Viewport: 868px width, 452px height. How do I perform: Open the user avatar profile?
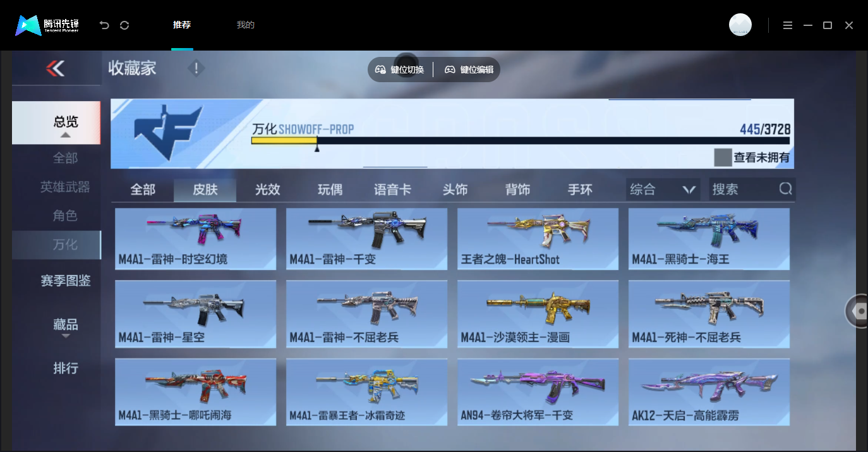[740, 25]
